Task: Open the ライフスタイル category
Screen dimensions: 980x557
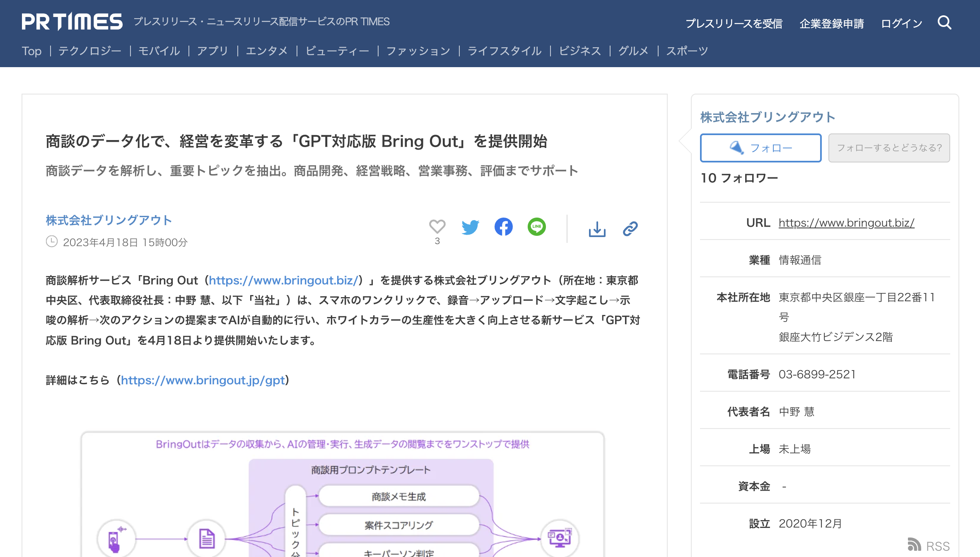Action: point(504,51)
